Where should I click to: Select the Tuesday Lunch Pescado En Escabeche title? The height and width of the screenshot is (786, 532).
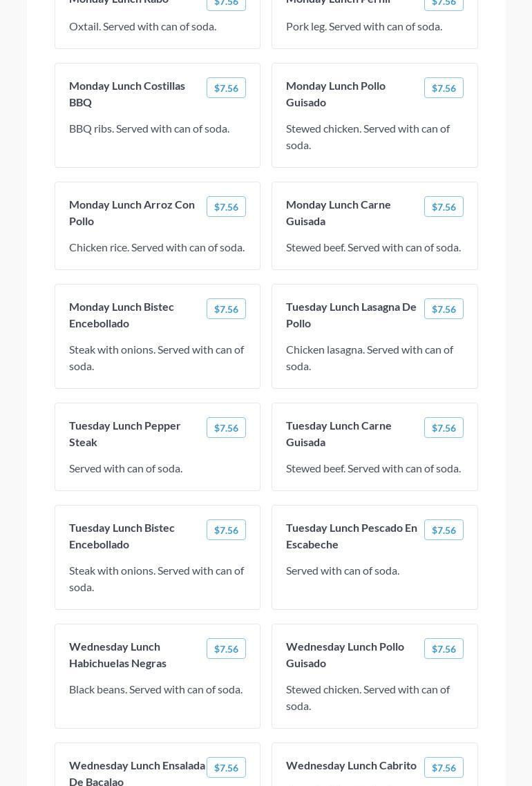click(x=352, y=536)
